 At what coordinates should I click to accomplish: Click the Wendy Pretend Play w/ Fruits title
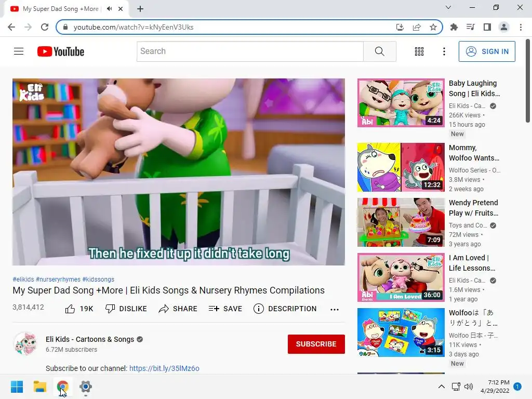474,208
